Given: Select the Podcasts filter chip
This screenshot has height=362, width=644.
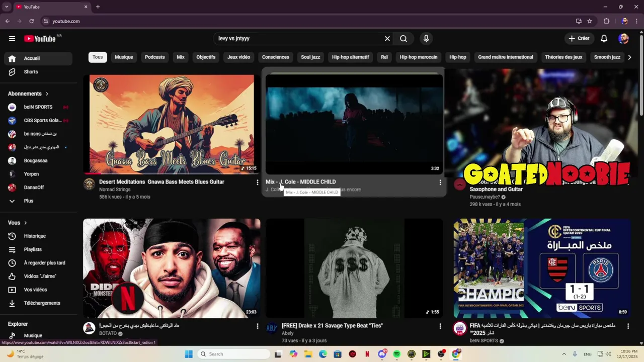Looking at the screenshot, I should [x=154, y=57].
